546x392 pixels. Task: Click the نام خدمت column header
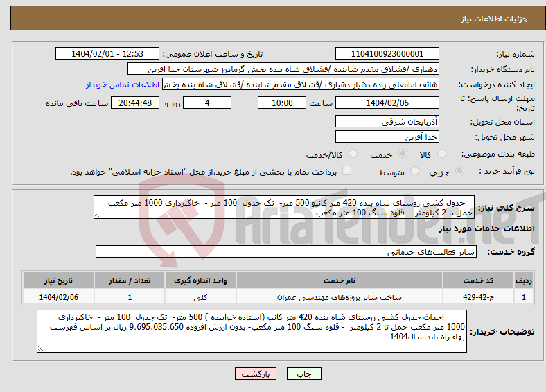coord(339,280)
